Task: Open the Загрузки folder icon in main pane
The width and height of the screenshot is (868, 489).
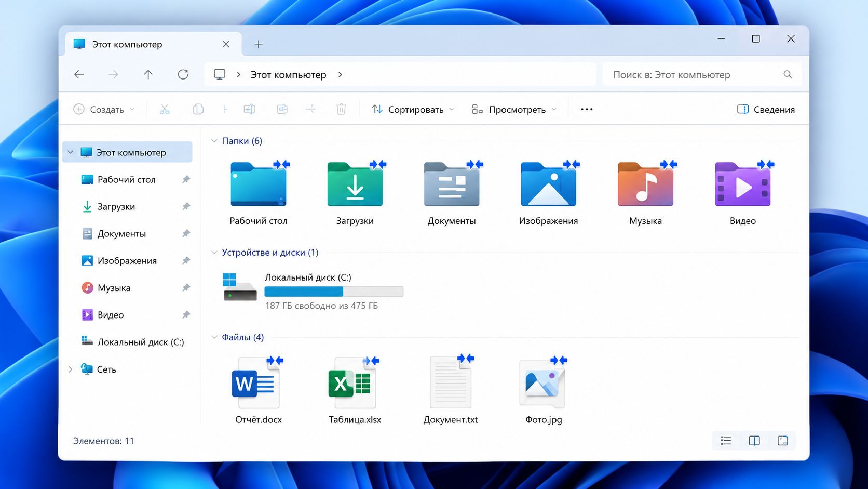Action: pos(355,184)
